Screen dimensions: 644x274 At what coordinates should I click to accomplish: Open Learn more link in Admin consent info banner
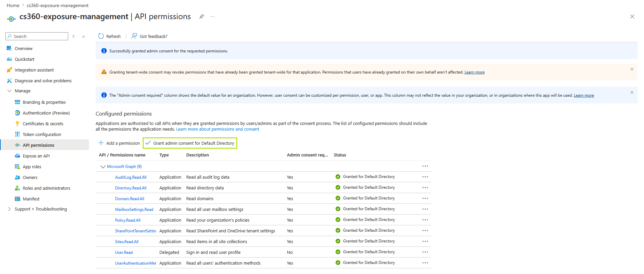[x=584, y=95]
